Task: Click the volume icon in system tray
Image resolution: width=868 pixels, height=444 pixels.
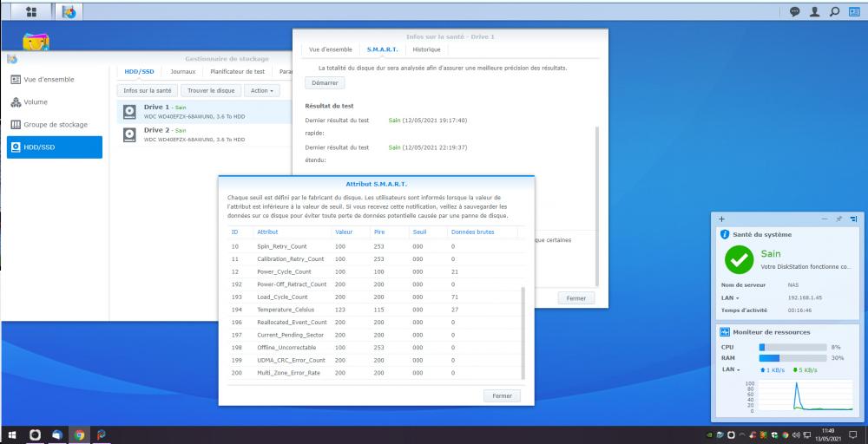Action: (796, 434)
